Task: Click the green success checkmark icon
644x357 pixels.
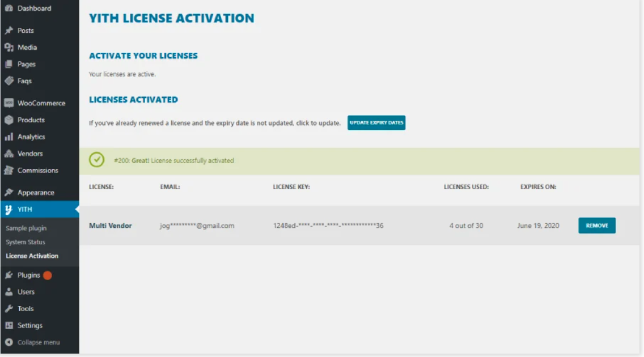Action: point(97,160)
